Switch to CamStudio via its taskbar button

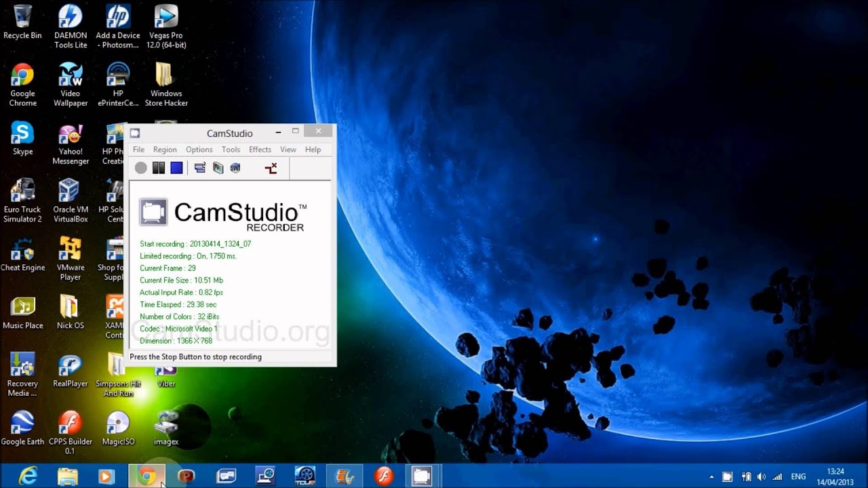tap(422, 476)
